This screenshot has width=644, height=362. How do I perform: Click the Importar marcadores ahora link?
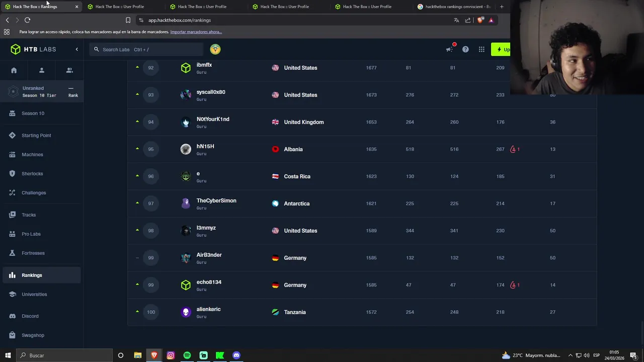196,32
